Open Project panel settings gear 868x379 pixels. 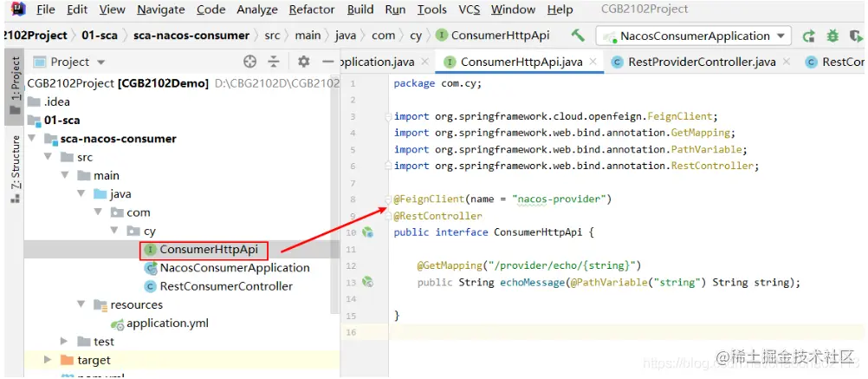click(x=303, y=62)
